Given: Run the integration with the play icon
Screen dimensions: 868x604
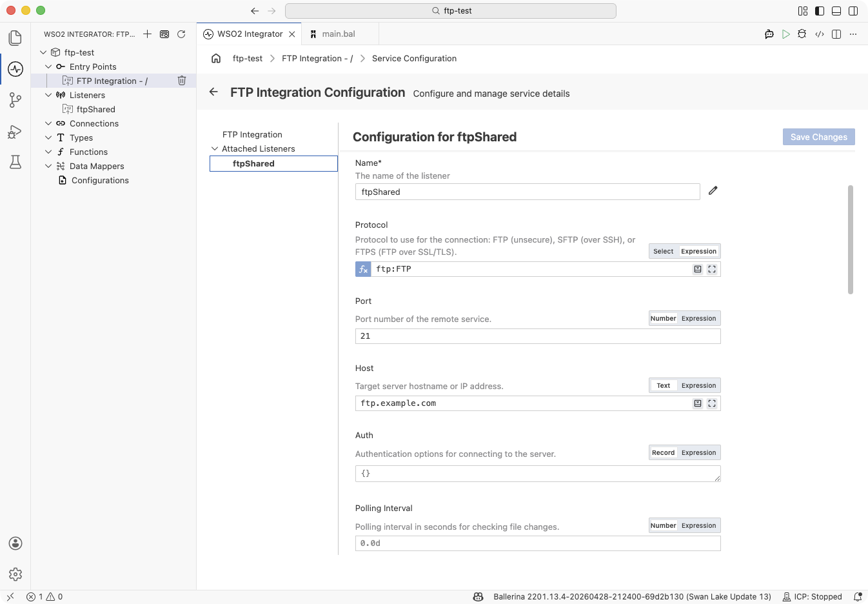Looking at the screenshot, I should coord(786,34).
